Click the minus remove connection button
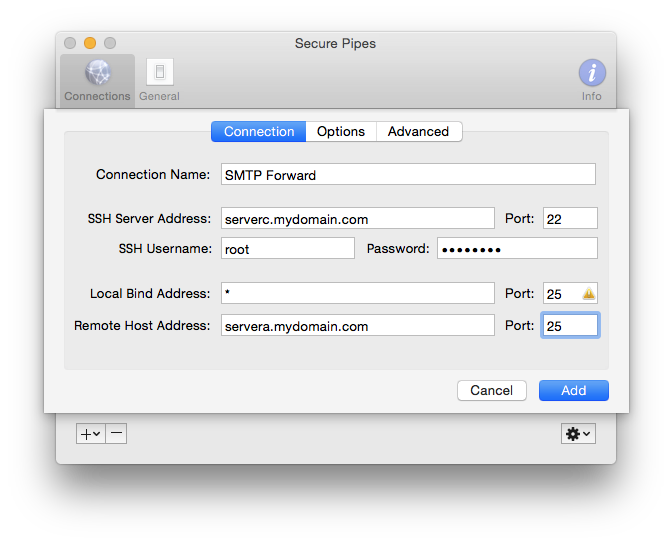672x544 pixels. click(x=116, y=433)
